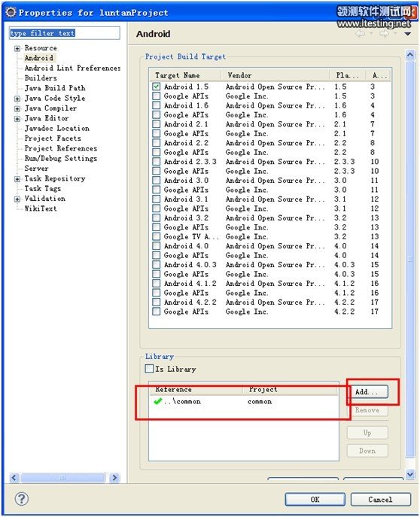
Task: Expand the Java Compiler node
Action: [x=17, y=108]
